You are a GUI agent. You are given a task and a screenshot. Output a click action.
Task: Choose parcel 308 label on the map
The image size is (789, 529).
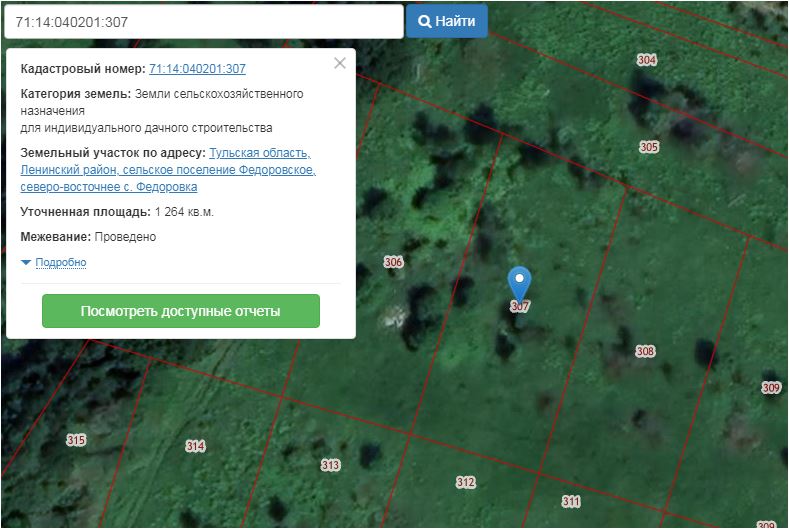645,351
